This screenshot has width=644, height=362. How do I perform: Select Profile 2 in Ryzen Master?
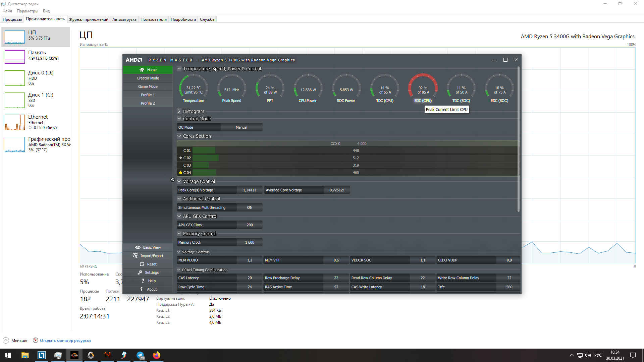tap(148, 103)
